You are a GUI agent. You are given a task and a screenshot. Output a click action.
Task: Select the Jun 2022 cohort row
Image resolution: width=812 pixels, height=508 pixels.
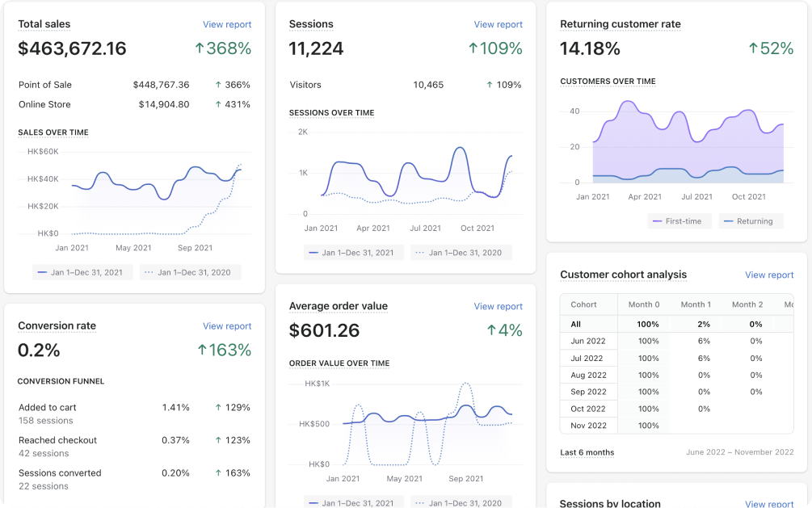[587, 341]
